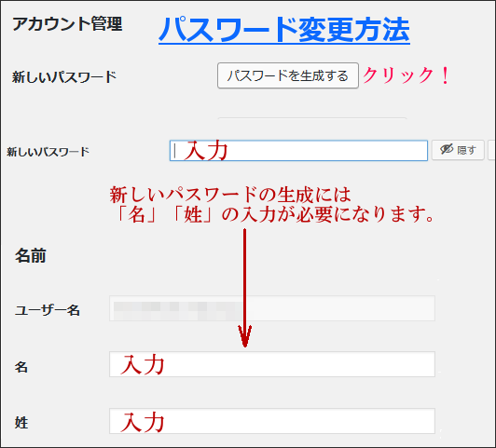Toggle password visibility via 隠す text
The height and width of the screenshot is (448, 496).
[466, 150]
